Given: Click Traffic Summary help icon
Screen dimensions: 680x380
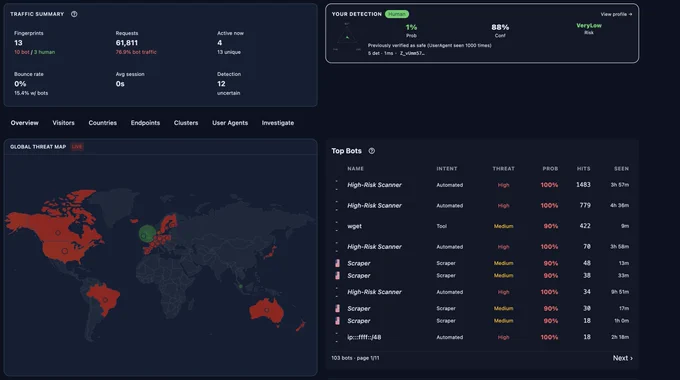Looking at the screenshot, I should 74,14.
